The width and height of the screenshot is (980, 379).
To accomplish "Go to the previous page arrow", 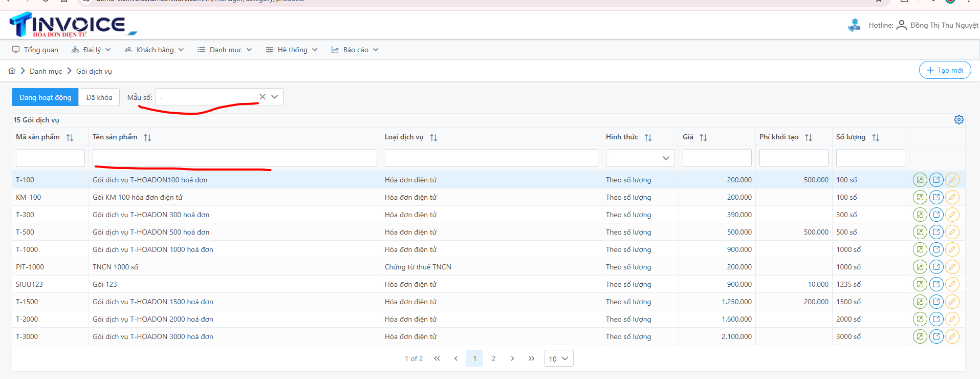I will 455,359.
